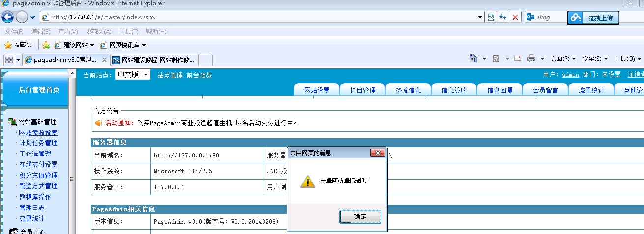Open the 网页快讯库 dropdown

(x=123, y=45)
